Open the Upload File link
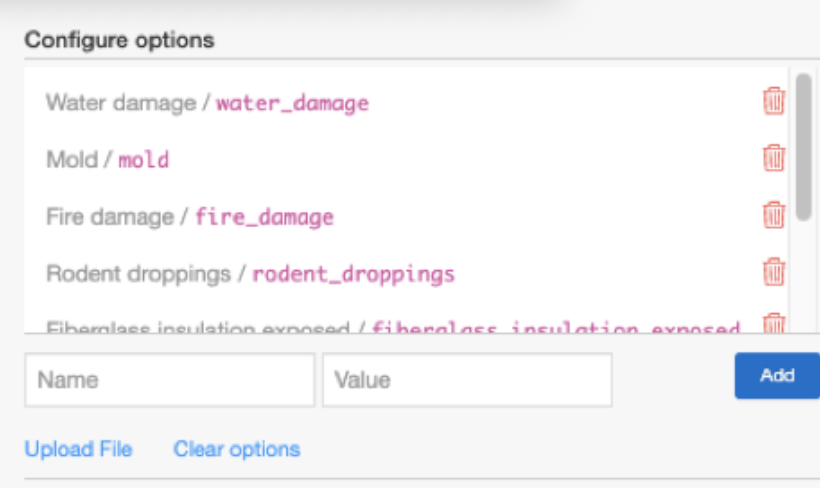 78,449
